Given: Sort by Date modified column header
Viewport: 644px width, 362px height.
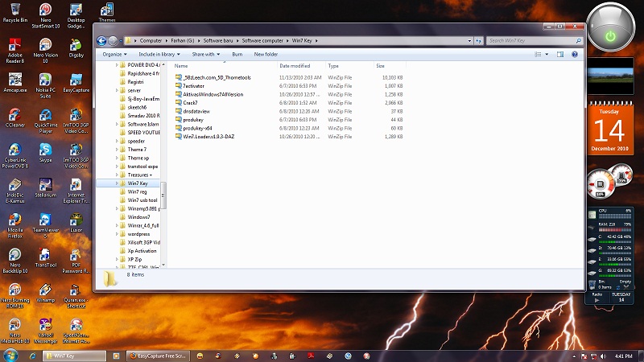Looking at the screenshot, I should [x=301, y=66].
